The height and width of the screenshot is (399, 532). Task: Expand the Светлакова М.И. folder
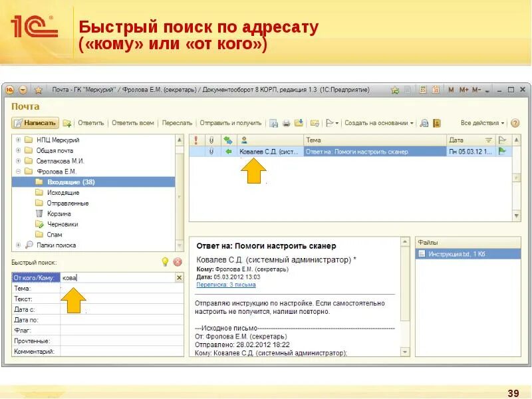click(19, 161)
